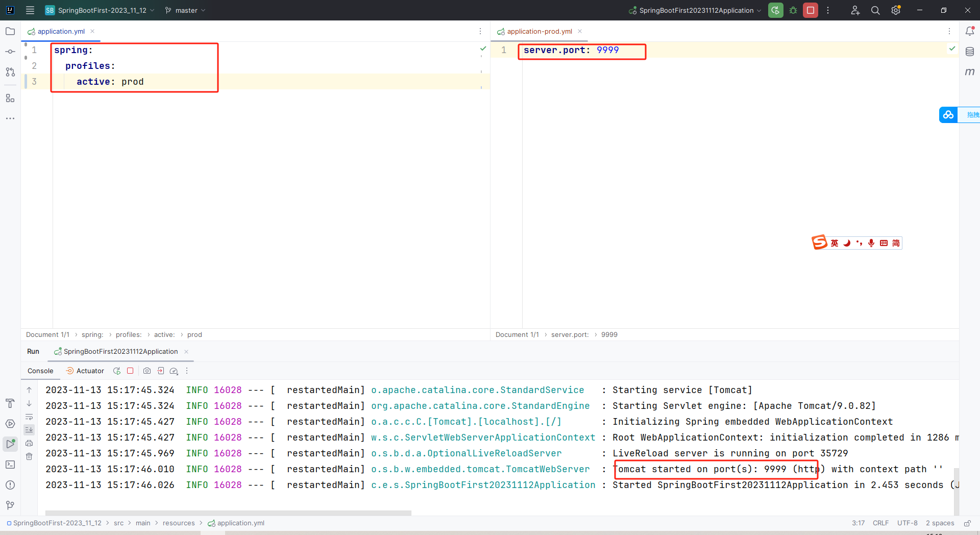Toggle scroll to end of console

pyautogui.click(x=29, y=430)
